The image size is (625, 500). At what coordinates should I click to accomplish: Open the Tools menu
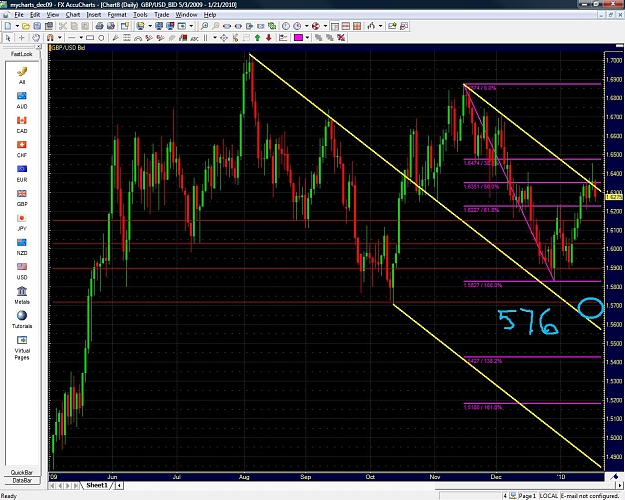140,15
